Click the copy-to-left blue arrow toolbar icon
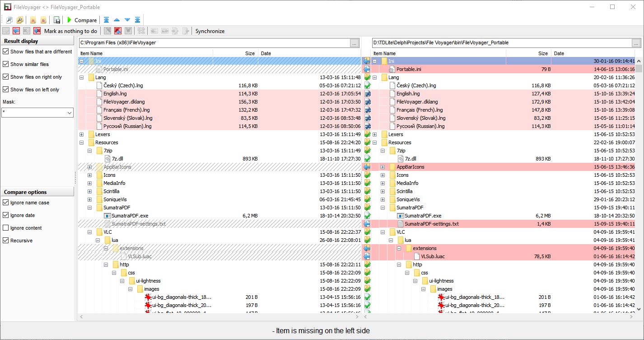The height and width of the screenshot is (340, 644). tap(16, 31)
